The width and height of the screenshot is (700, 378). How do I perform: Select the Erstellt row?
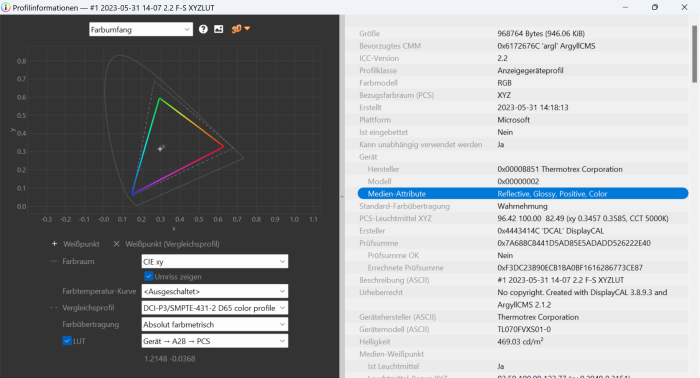click(523, 108)
